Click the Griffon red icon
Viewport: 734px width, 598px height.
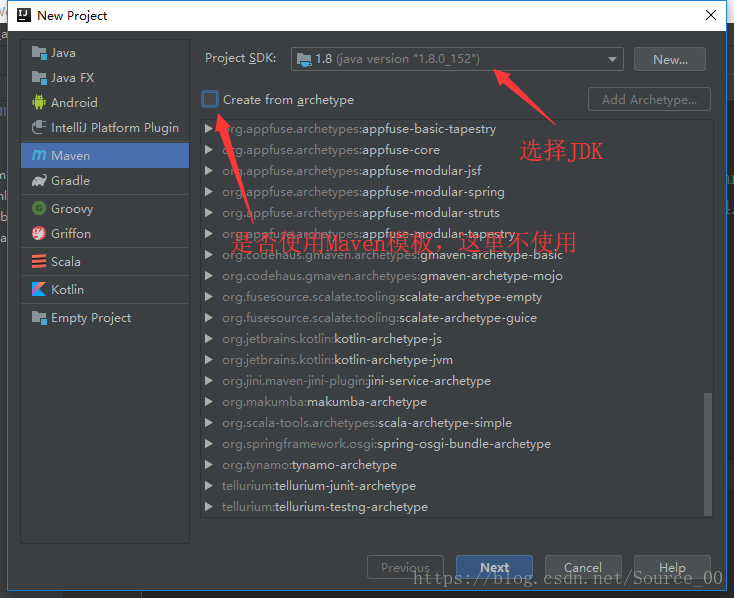click(39, 233)
